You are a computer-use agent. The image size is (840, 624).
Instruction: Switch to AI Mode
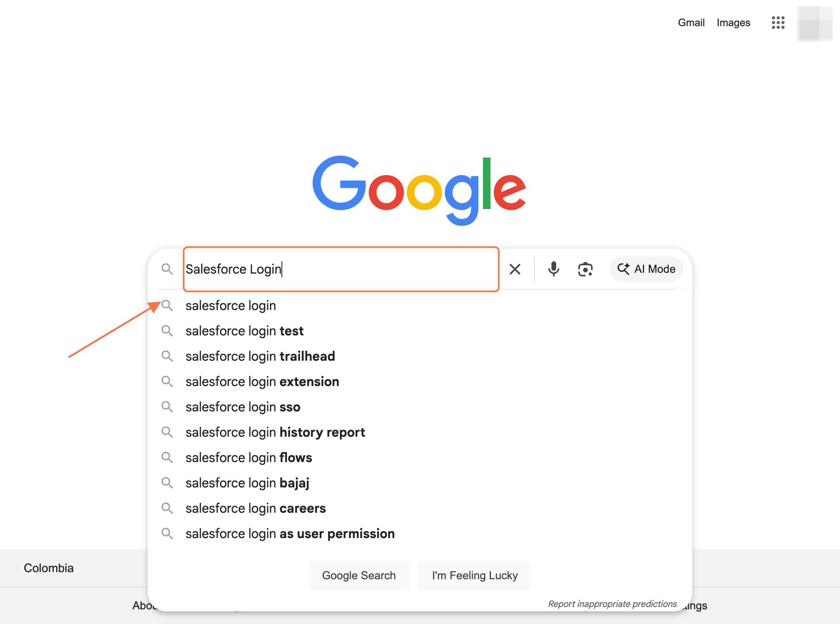[646, 269]
